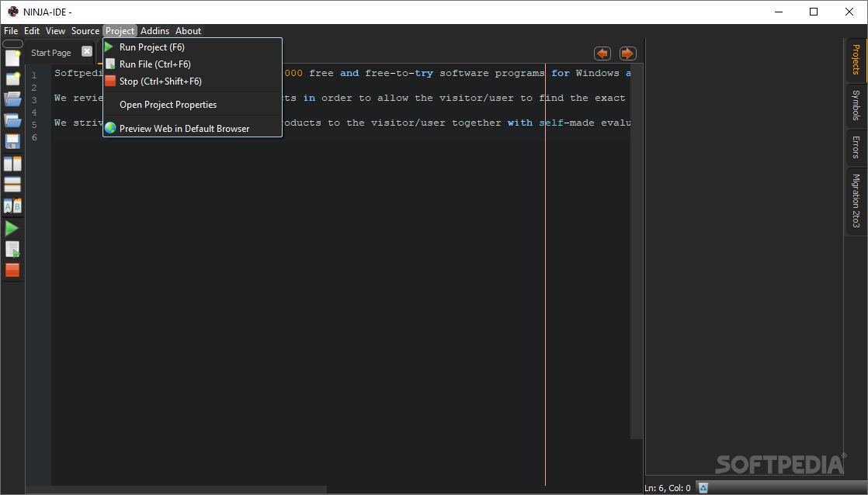Click the editor's vertical scrollbar

pos(637,252)
